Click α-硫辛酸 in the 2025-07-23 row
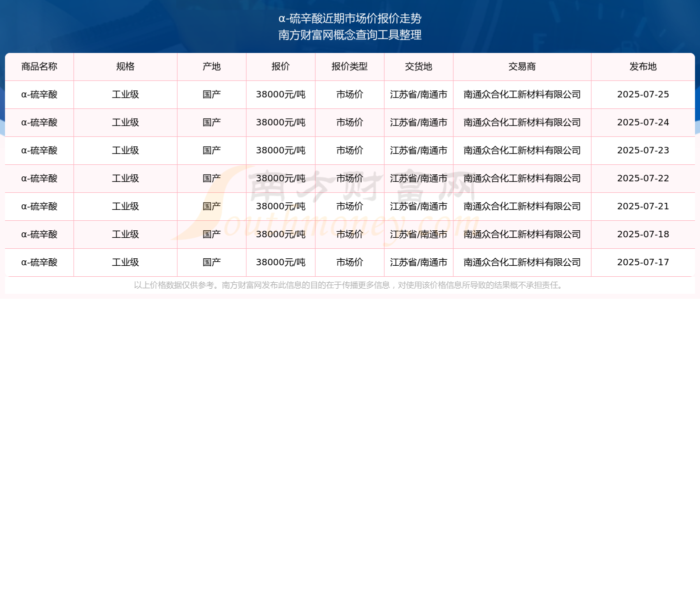This screenshot has height=602, width=700. 39,150
